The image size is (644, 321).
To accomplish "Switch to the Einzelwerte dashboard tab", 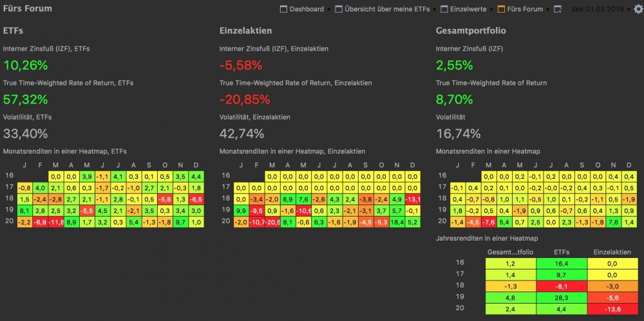I will (468, 9).
